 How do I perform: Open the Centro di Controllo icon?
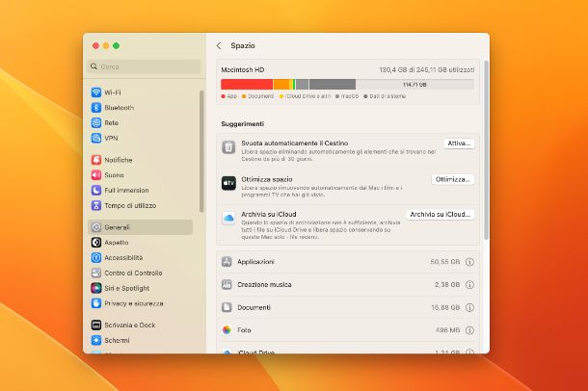click(x=96, y=274)
